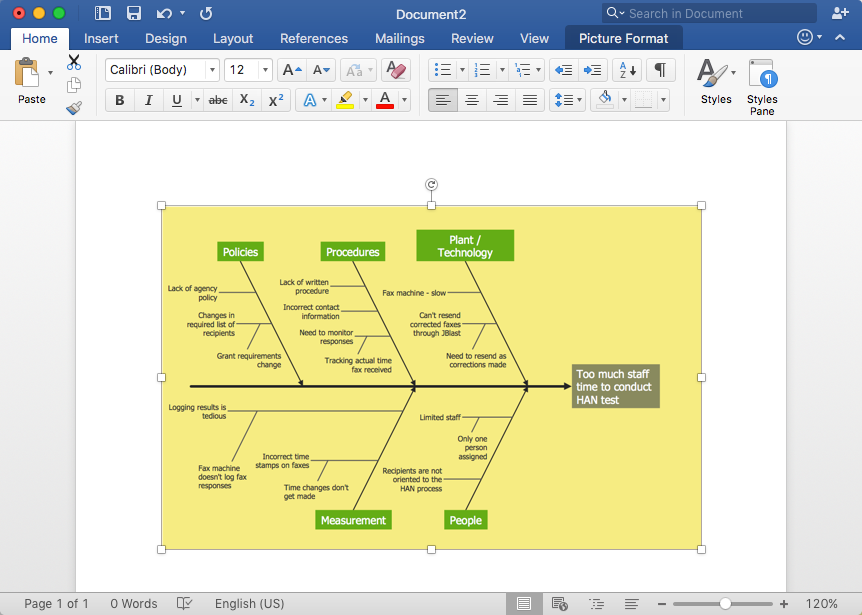This screenshot has width=862, height=615.
Task: Share document with the add-person icon
Action: point(840,13)
